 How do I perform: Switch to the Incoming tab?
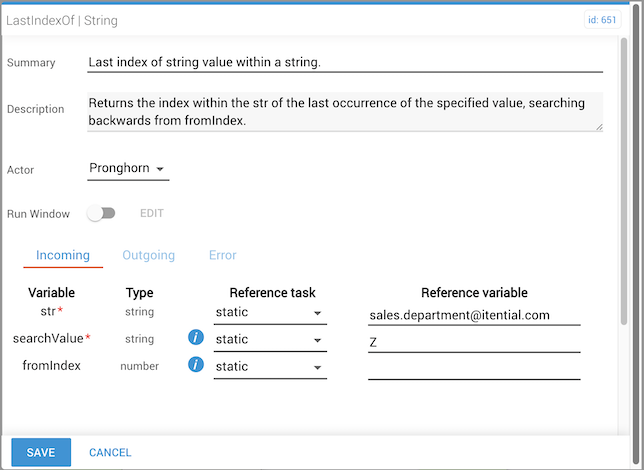(63, 255)
